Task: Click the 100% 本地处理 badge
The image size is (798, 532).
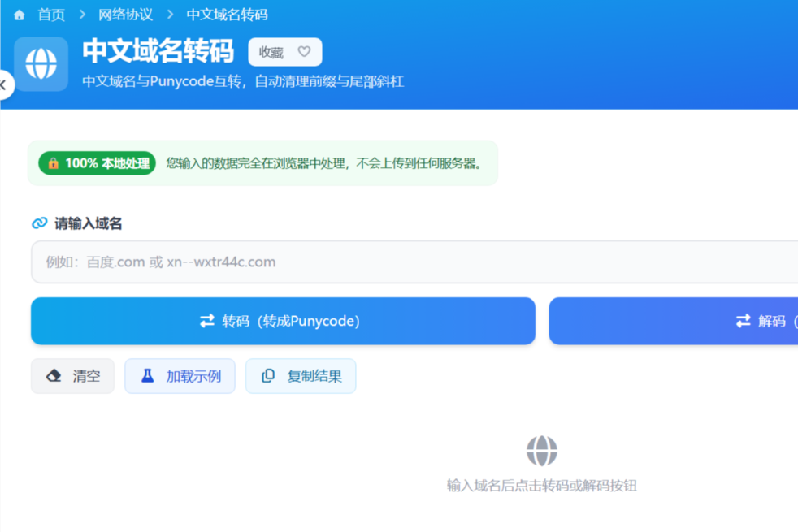Action: 98,163
